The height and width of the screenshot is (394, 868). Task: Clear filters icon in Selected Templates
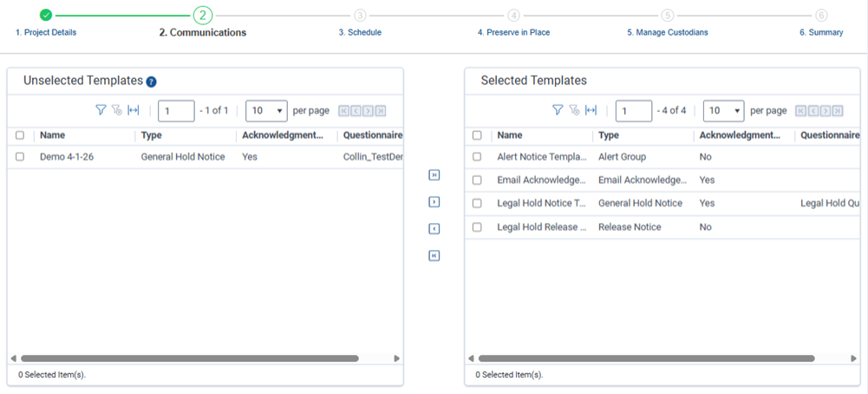(574, 110)
